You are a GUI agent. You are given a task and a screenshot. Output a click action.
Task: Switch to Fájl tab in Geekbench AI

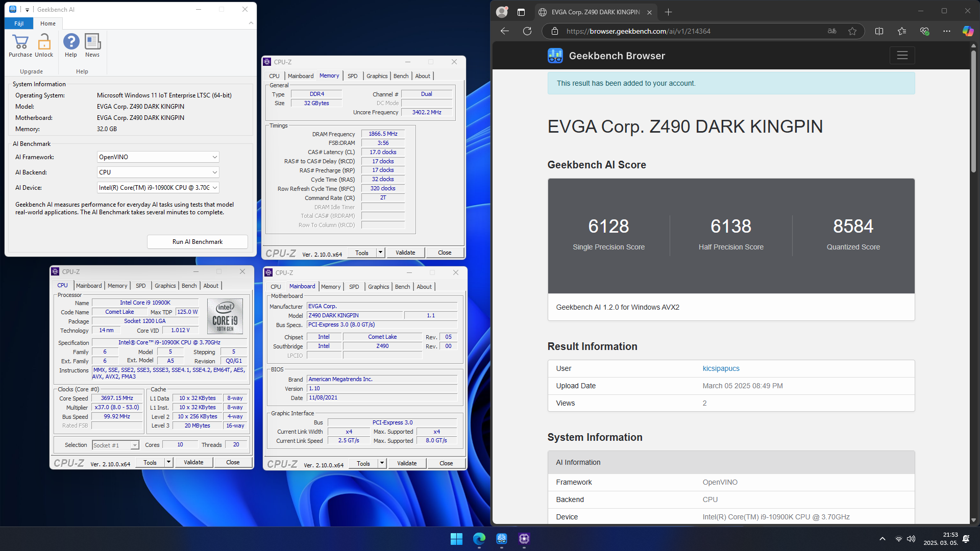pos(19,23)
